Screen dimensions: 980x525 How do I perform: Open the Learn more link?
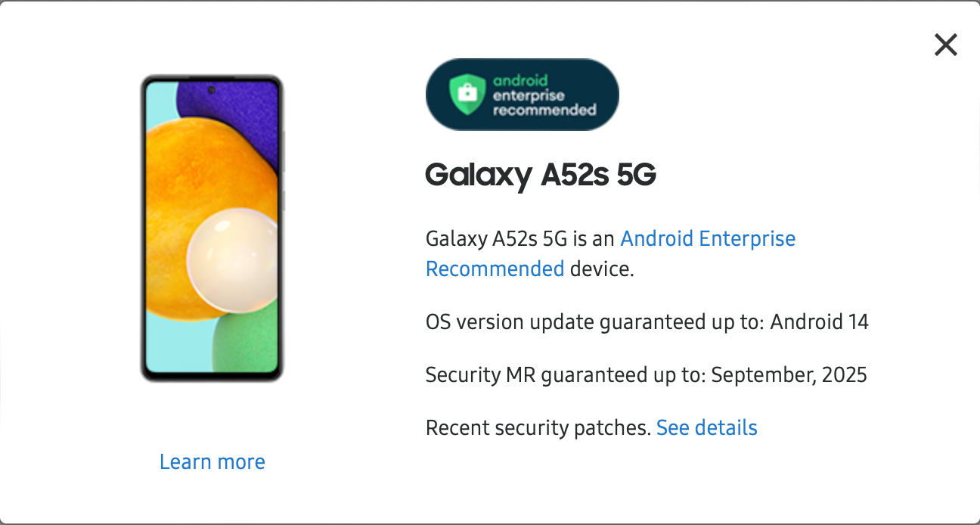pos(212,461)
